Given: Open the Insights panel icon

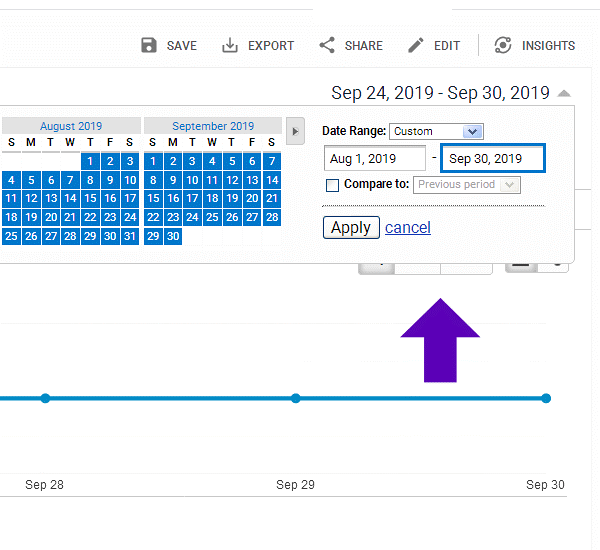Looking at the screenshot, I should [x=503, y=46].
